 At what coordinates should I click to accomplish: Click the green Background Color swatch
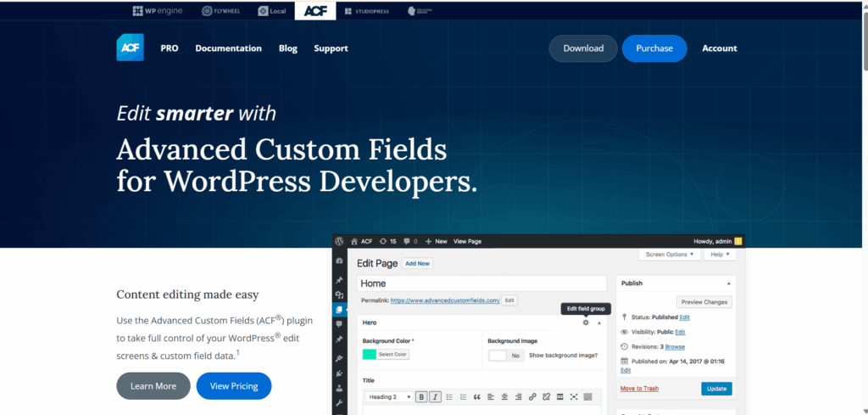point(370,355)
